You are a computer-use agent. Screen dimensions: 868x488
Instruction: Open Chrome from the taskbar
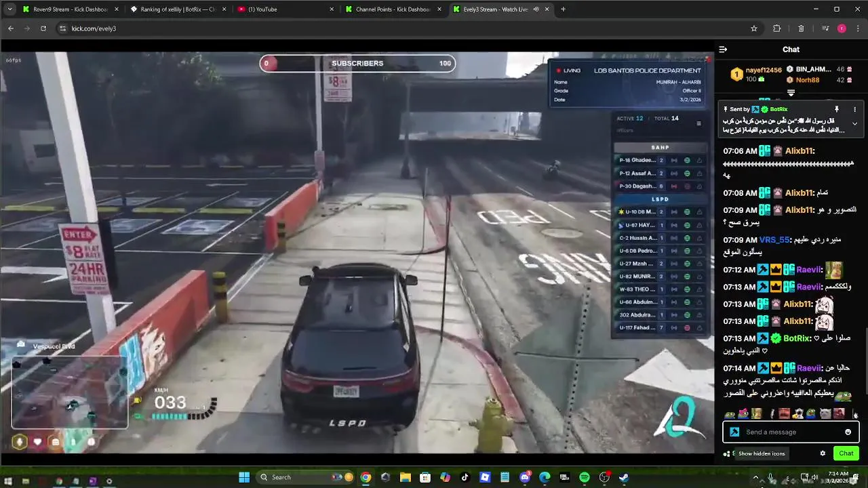[366, 477]
